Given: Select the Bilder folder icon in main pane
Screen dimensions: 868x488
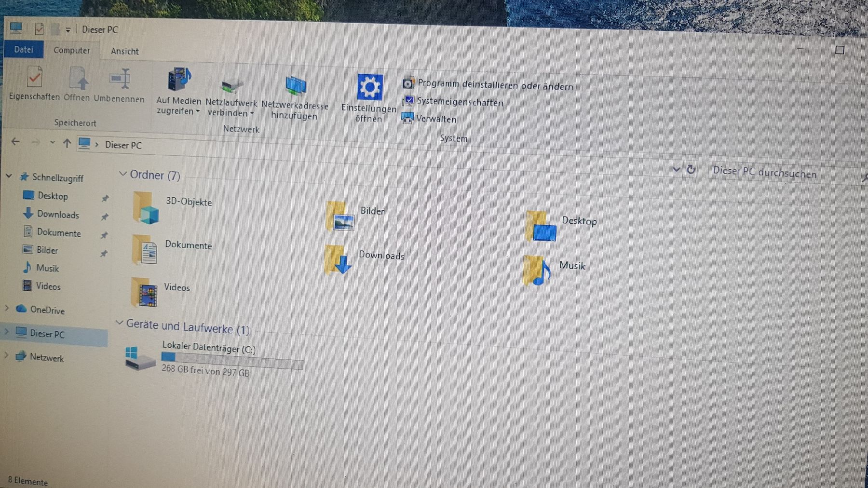Looking at the screenshot, I should coord(340,216).
